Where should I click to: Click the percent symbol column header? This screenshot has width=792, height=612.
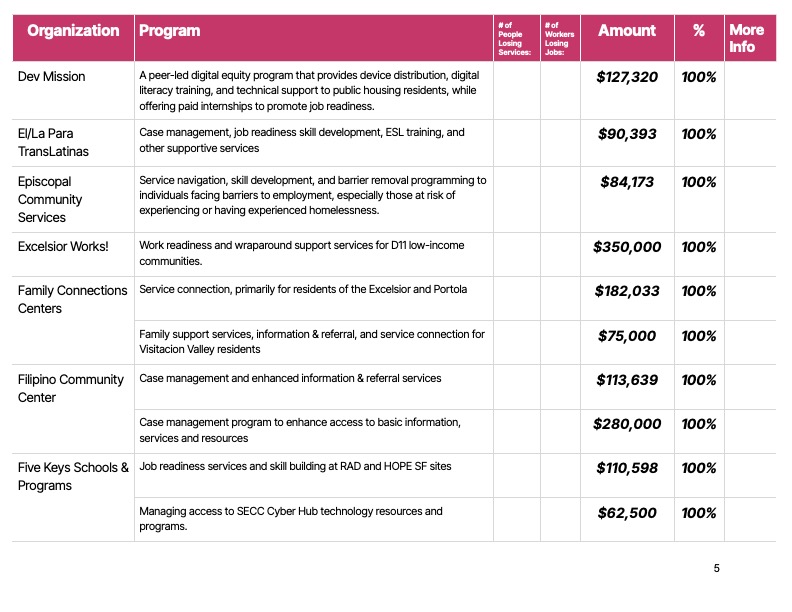699,31
